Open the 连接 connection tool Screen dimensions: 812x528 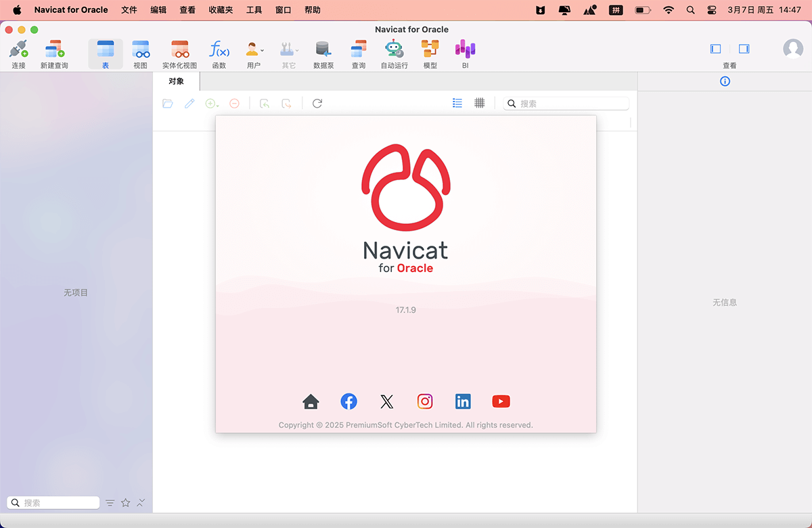click(18, 54)
